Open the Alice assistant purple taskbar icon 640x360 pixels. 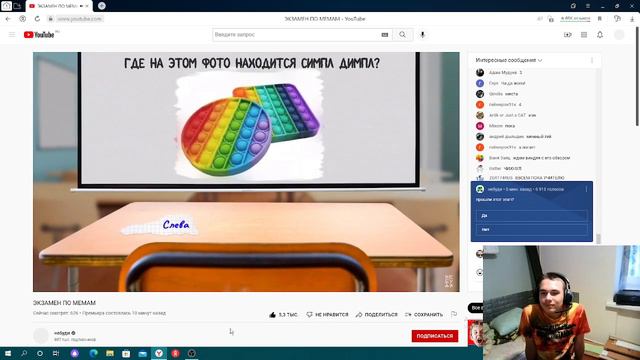click(x=74, y=353)
